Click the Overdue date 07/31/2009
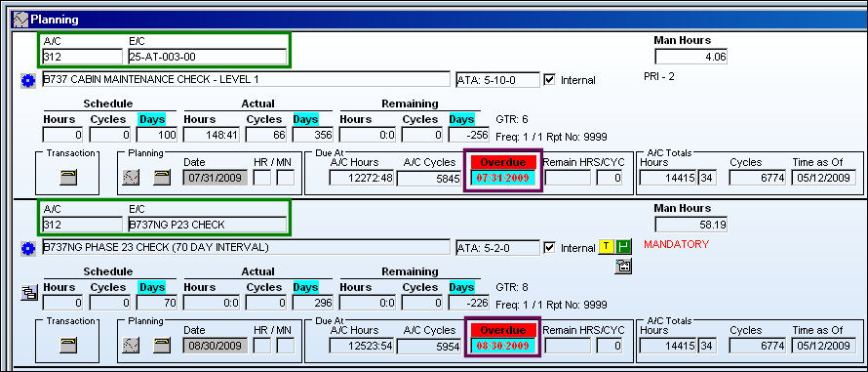Image resolution: width=868 pixels, height=372 pixels. [x=502, y=179]
